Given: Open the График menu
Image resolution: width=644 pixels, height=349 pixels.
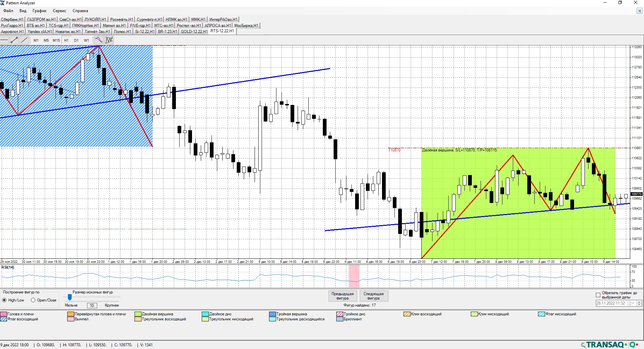Looking at the screenshot, I should 39,11.
